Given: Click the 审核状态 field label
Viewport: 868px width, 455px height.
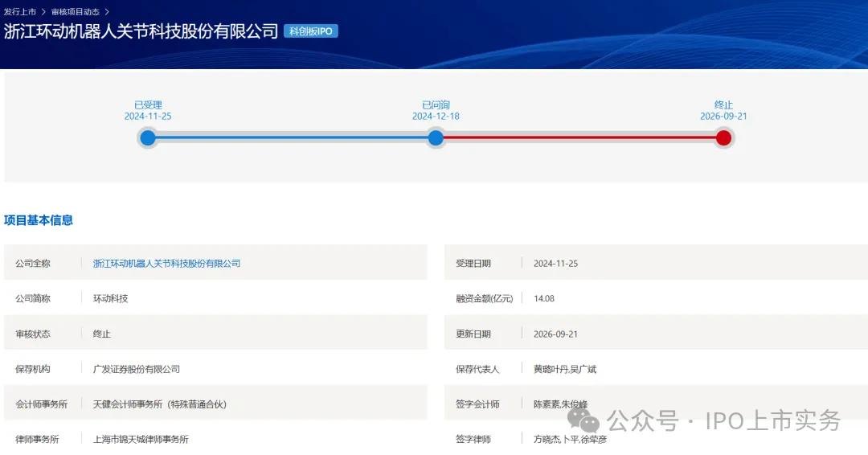Looking at the screenshot, I should (x=33, y=334).
